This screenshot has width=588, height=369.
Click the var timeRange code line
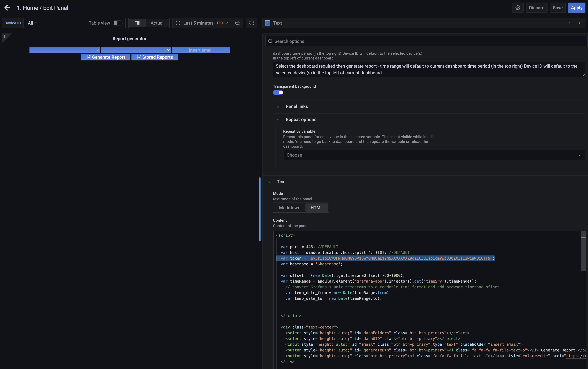click(378, 281)
